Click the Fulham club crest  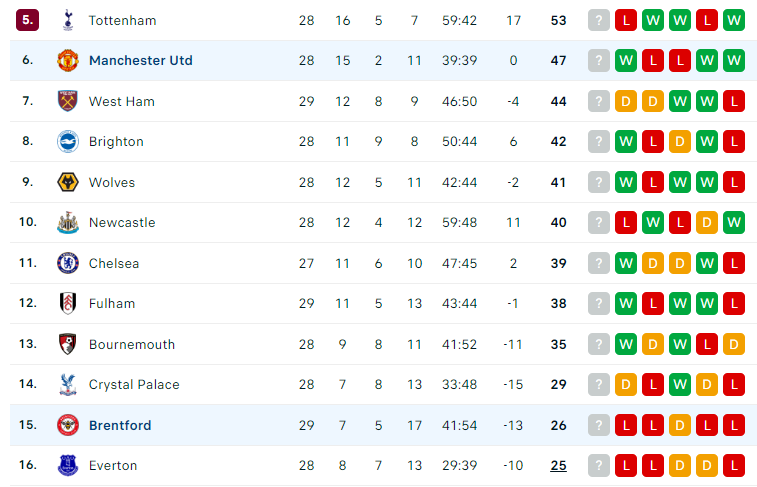click(x=68, y=304)
